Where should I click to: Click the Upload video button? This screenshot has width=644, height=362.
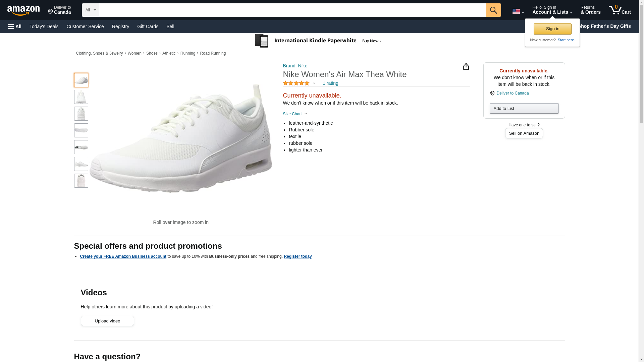107,321
